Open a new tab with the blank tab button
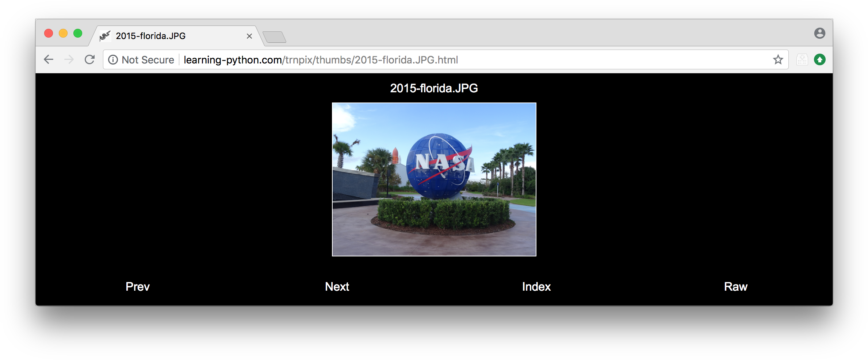The height and width of the screenshot is (360, 868). (274, 37)
